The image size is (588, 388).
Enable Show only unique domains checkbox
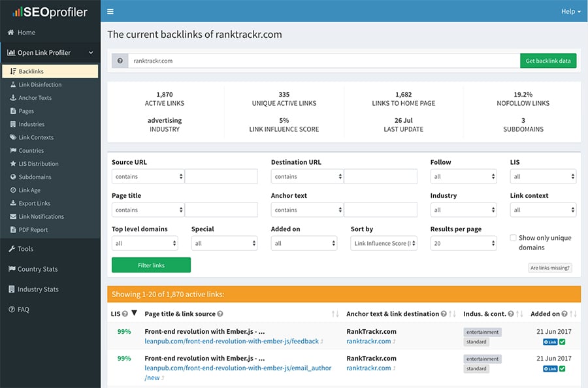[x=514, y=238]
